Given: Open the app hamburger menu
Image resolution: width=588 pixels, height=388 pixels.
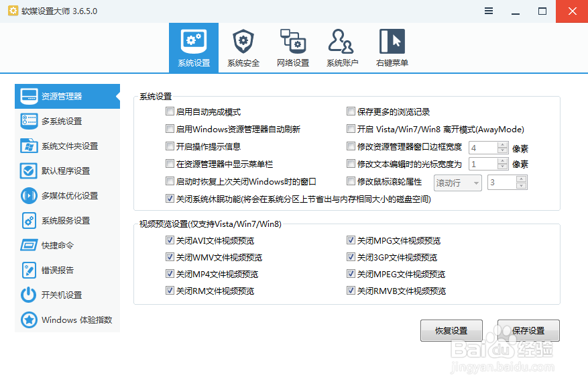Looking at the screenshot, I should (x=488, y=11).
